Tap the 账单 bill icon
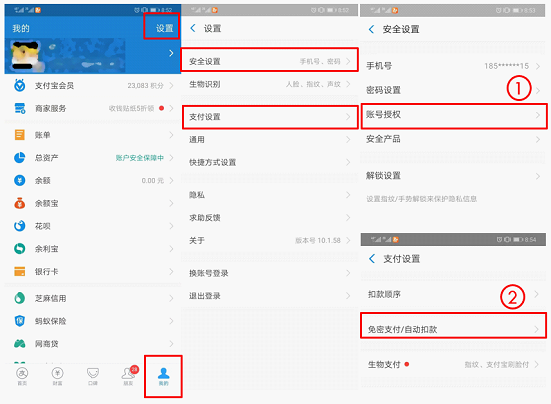 pos(20,135)
